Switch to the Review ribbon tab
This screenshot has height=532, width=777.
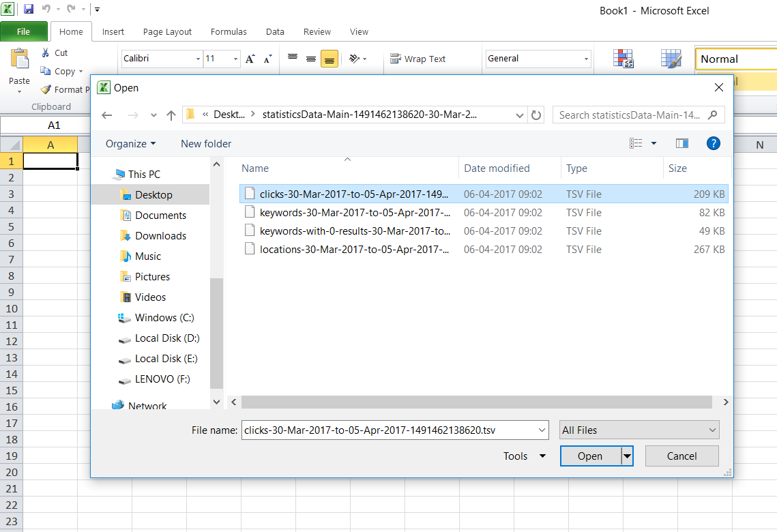click(317, 31)
